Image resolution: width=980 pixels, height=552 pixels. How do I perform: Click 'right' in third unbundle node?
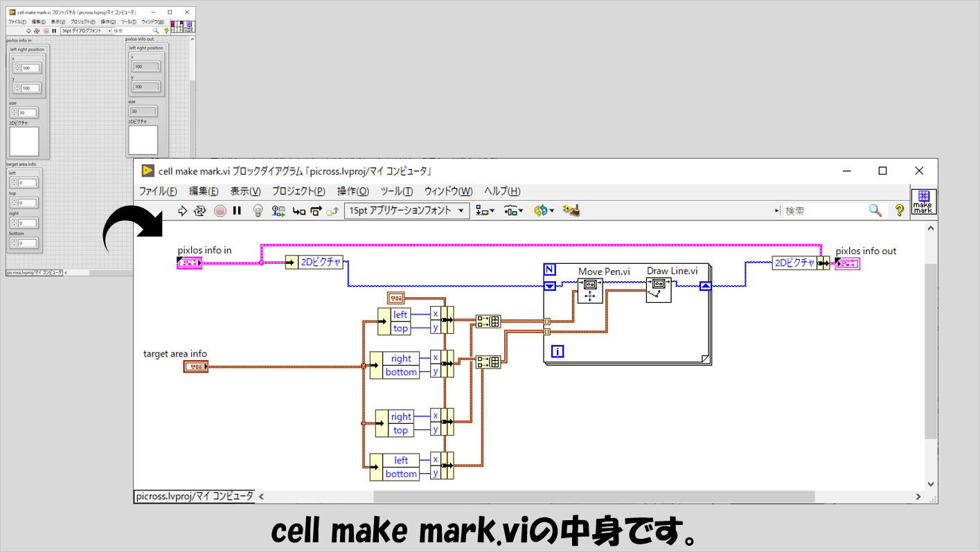tap(401, 417)
